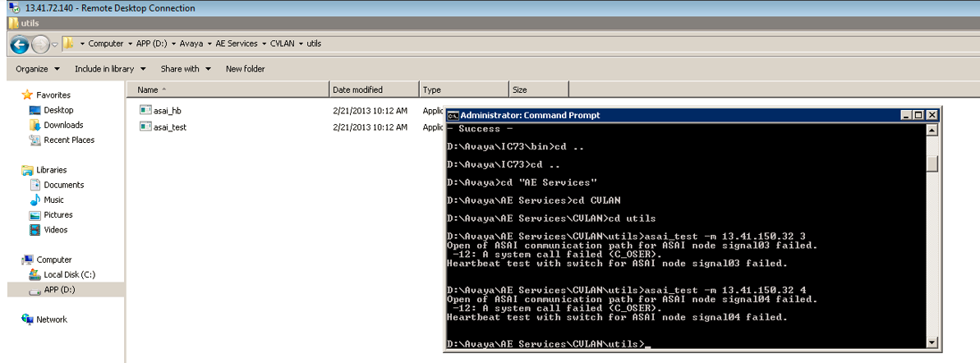Click the Forward navigation arrow button
Viewport: 980px width, 363px height.
(x=41, y=44)
